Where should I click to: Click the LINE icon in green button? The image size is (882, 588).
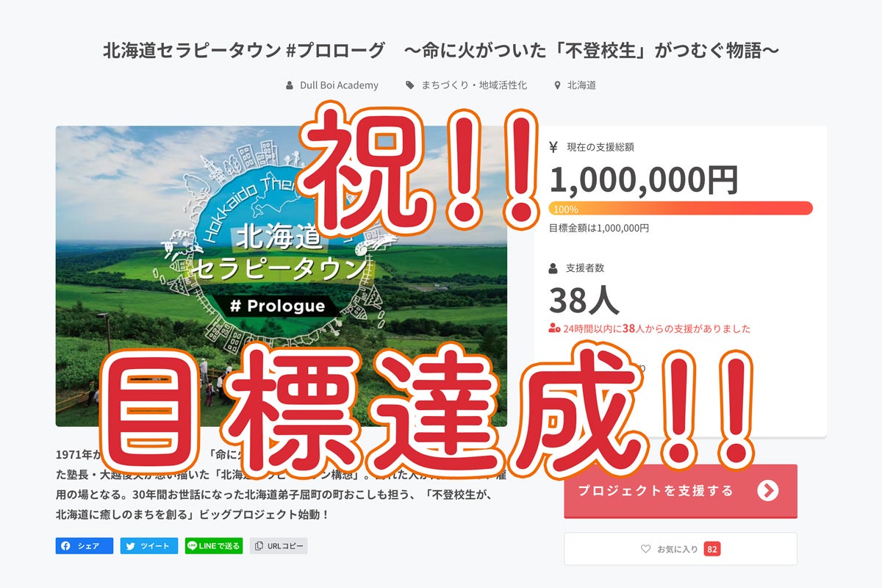[x=193, y=546]
